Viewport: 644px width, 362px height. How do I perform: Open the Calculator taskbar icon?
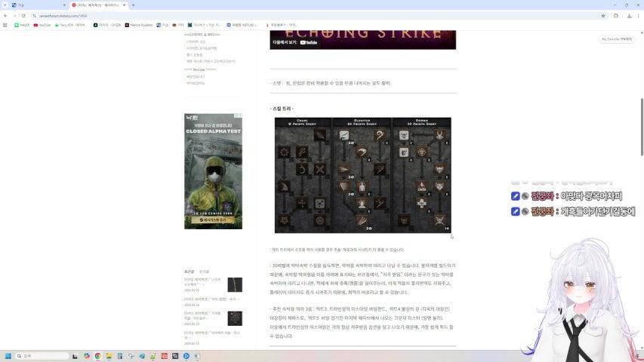pyautogui.click(x=120, y=356)
